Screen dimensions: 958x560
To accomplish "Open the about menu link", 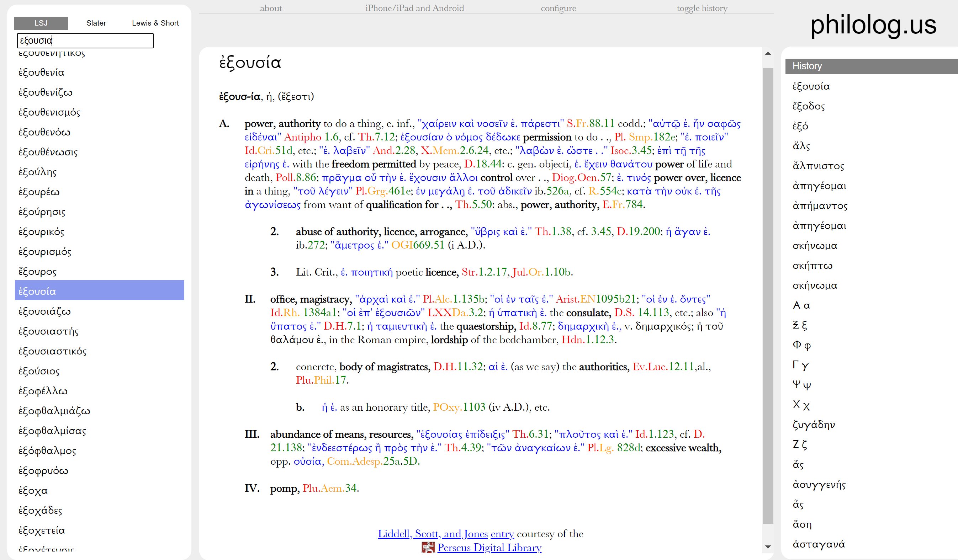I will pos(271,8).
